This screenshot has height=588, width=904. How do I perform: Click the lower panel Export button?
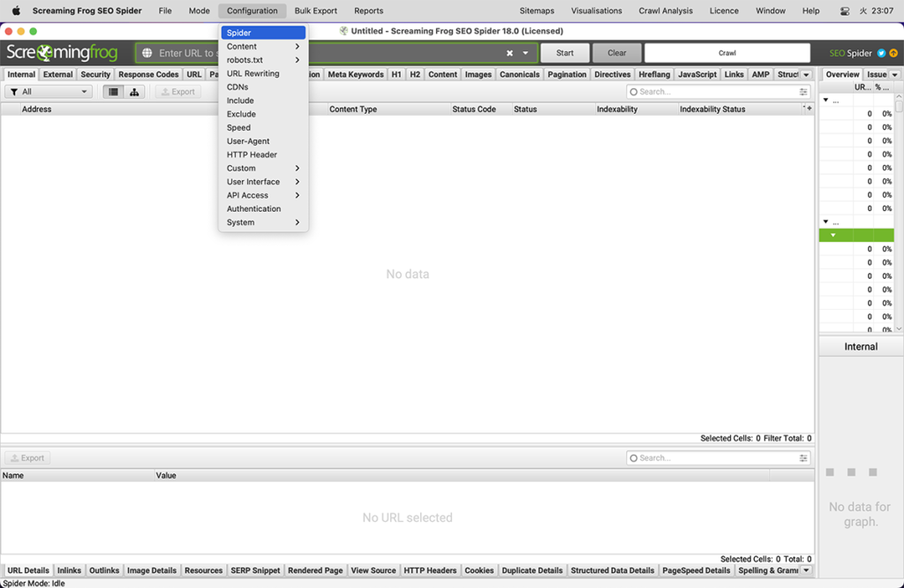coord(27,457)
